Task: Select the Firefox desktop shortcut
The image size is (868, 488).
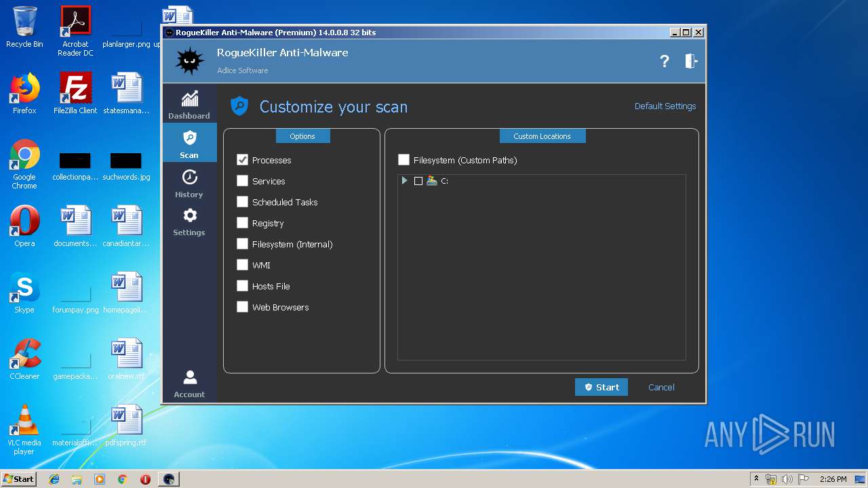Action: [x=24, y=94]
